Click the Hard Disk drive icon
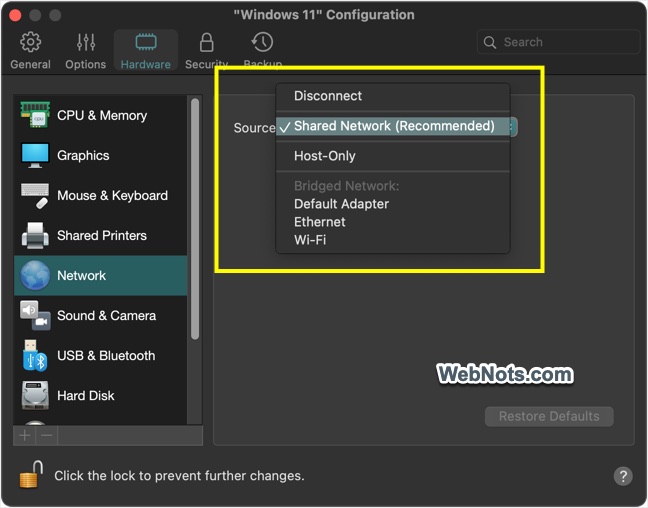The width and height of the screenshot is (648, 508). pos(35,396)
